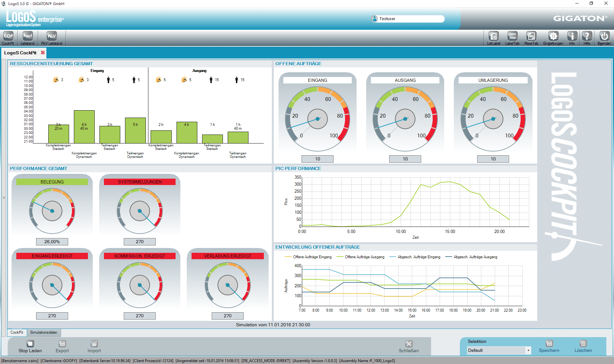Image resolution: width=614 pixels, height=364 pixels.
Task: Click the 'Selektion' label
Action: (x=477, y=341)
